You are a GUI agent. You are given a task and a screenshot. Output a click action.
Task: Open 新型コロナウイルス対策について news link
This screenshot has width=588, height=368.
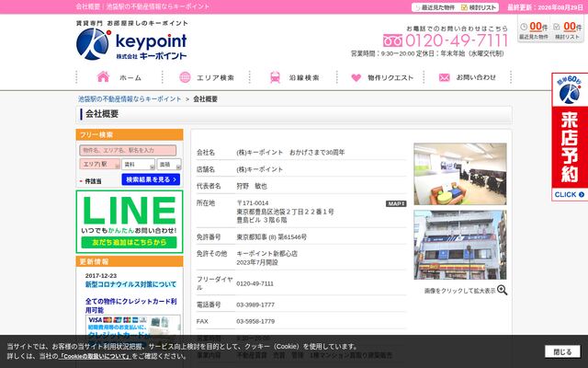pyautogui.click(x=130, y=284)
